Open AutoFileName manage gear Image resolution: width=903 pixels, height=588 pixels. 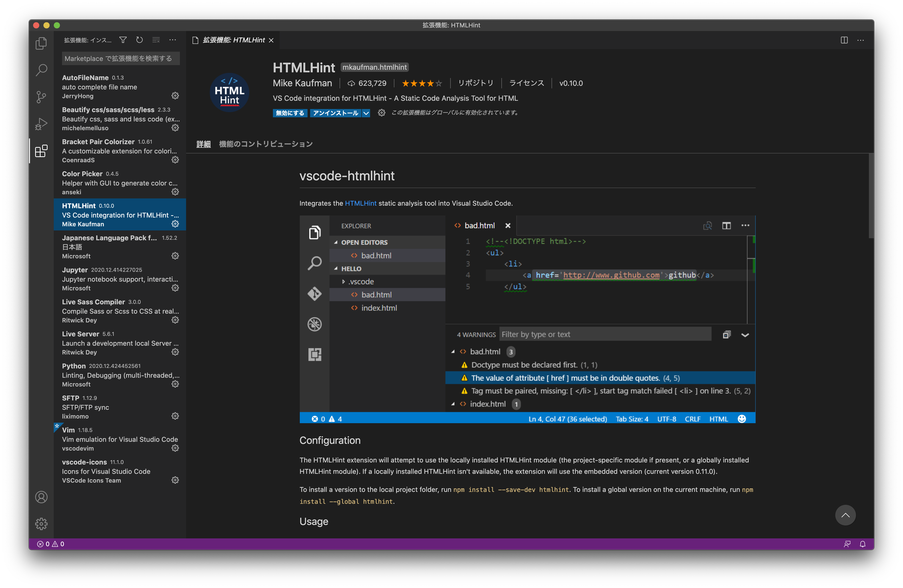(x=175, y=96)
